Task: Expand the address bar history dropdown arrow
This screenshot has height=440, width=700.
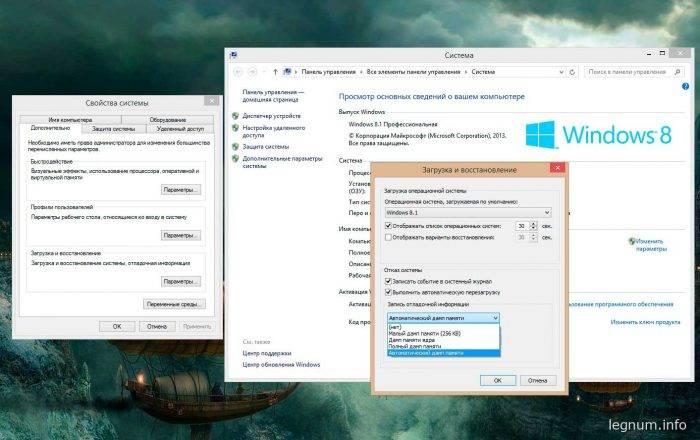Action: (561, 72)
